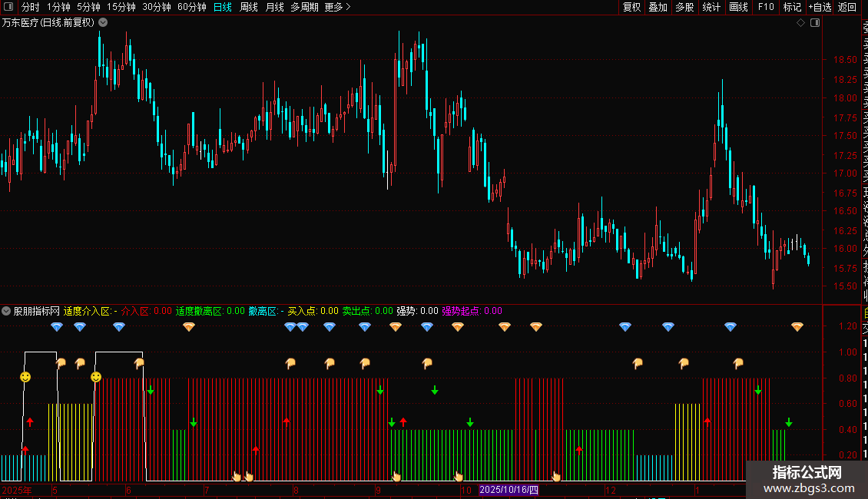The height and width of the screenshot is (499, 868).
Task: Switch to 30分钟 period
Action: point(157,7)
